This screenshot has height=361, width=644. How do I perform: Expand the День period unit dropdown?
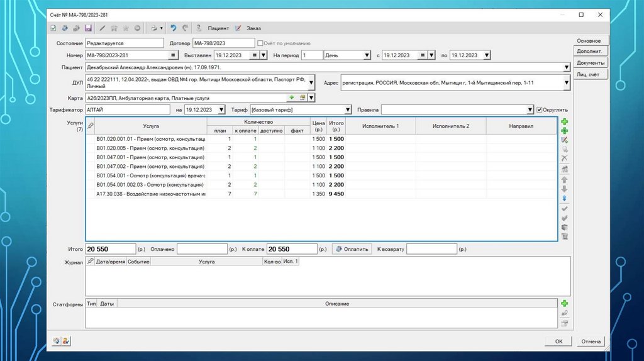pos(367,55)
